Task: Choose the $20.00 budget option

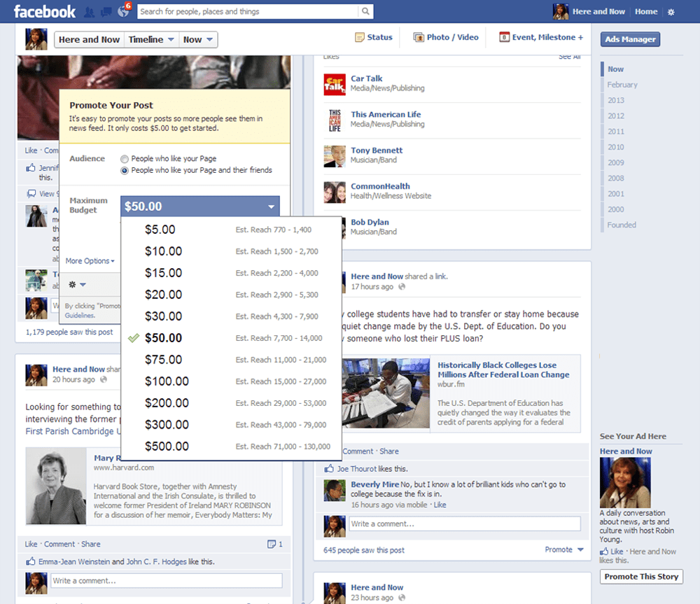Action: coord(163,295)
